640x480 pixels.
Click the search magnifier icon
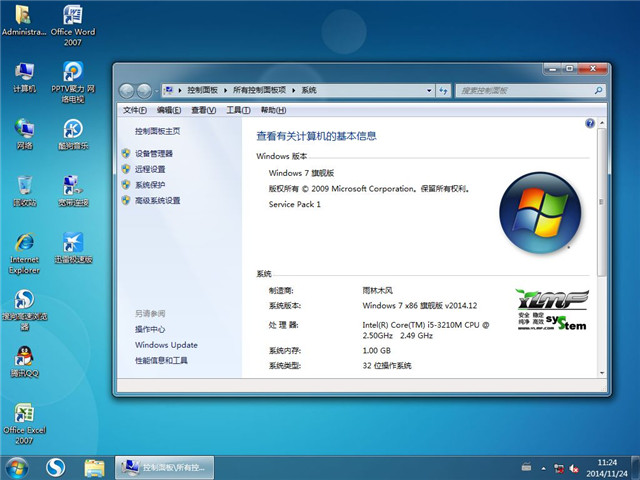tap(598, 91)
